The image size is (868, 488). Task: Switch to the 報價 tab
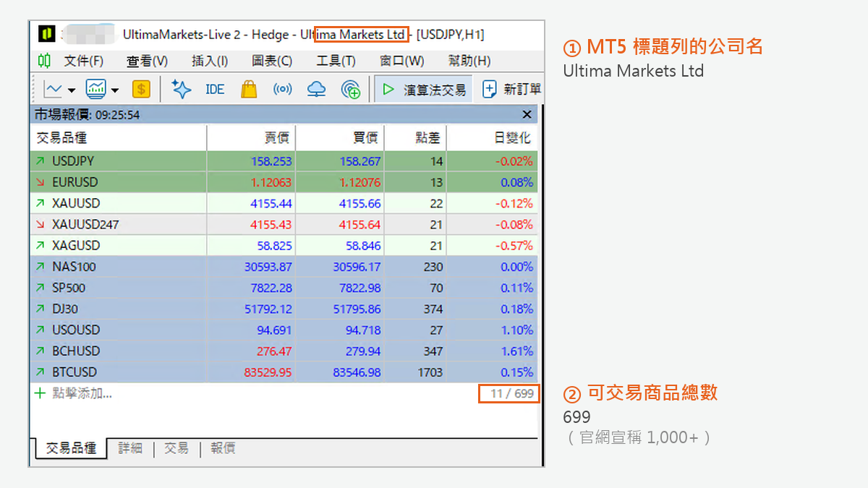[223, 448]
